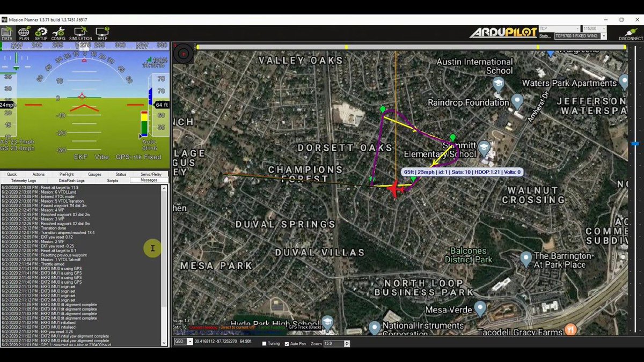
Task: Open the CONFIG tuning screen
Action: (58, 34)
